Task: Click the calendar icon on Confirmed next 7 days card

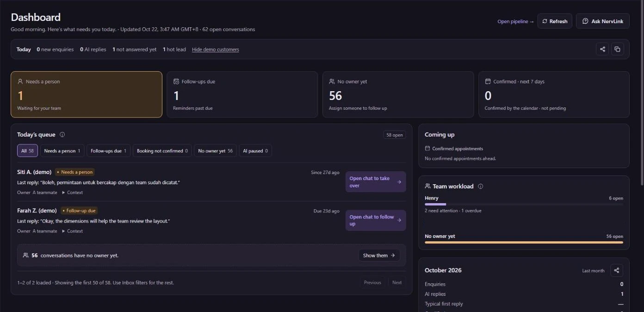Action: [x=488, y=81]
